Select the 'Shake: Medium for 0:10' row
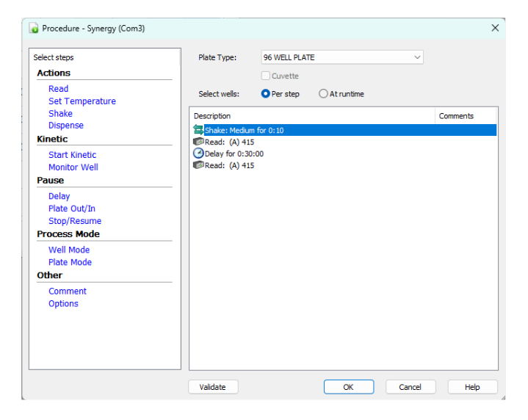Screen dimensions: 528x420 (x=344, y=130)
